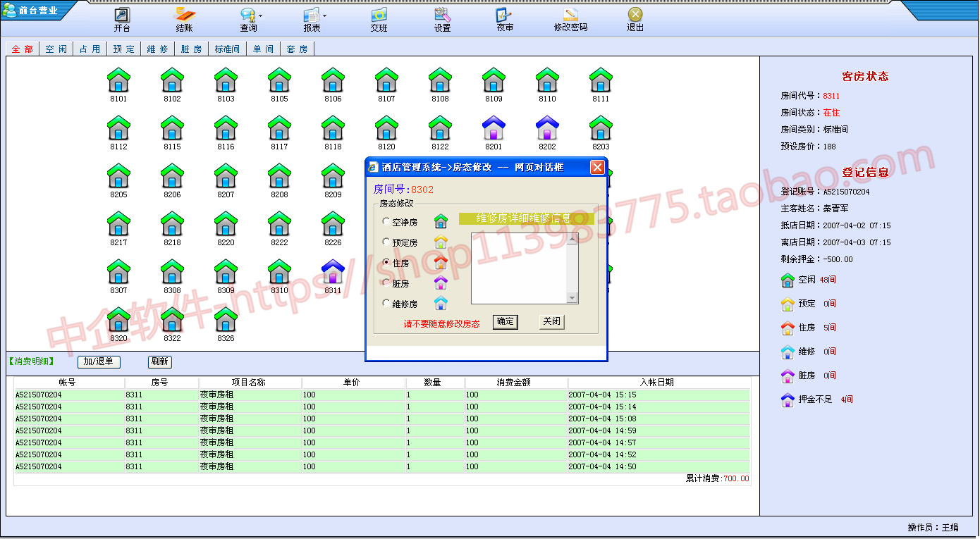Screen dimensions: 980x539
Task: Switch to the 预定 tab
Action: tap(123, 49)
